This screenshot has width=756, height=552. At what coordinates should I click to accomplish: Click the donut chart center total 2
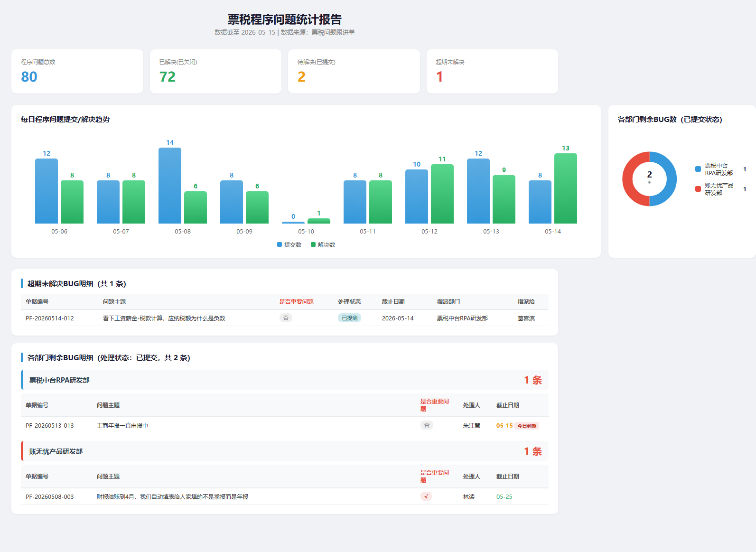[x=650, y=175]
